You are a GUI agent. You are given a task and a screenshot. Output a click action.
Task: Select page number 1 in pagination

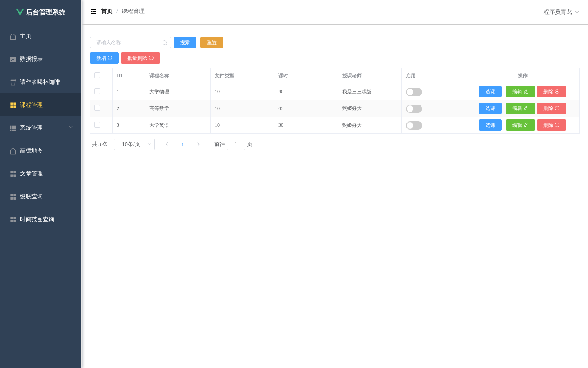183,144
